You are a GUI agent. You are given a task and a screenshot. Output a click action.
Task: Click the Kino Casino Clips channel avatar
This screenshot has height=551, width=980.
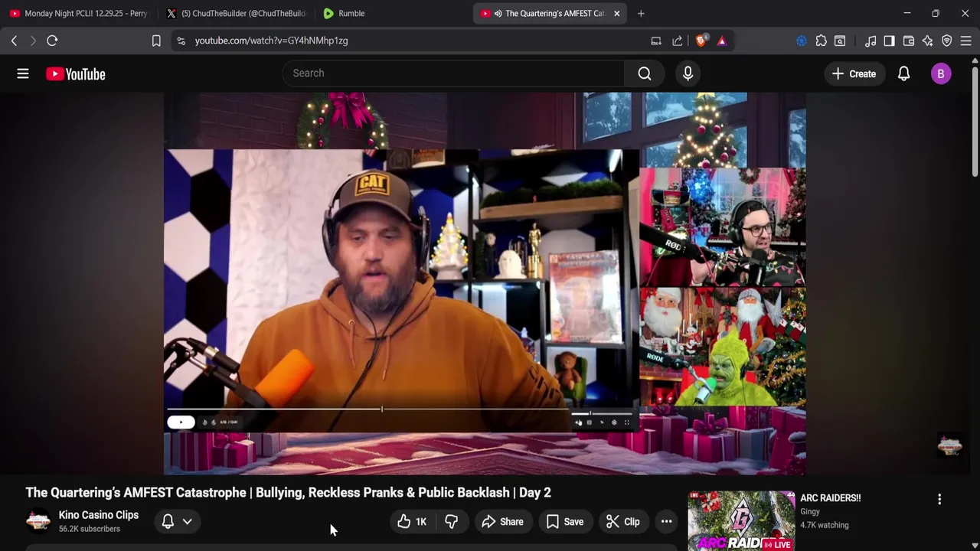38,521
